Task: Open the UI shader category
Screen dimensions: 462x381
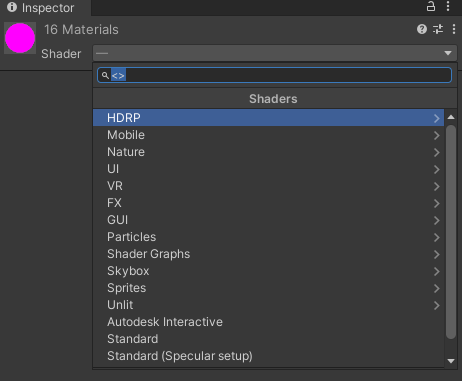Action: [268, 169]
